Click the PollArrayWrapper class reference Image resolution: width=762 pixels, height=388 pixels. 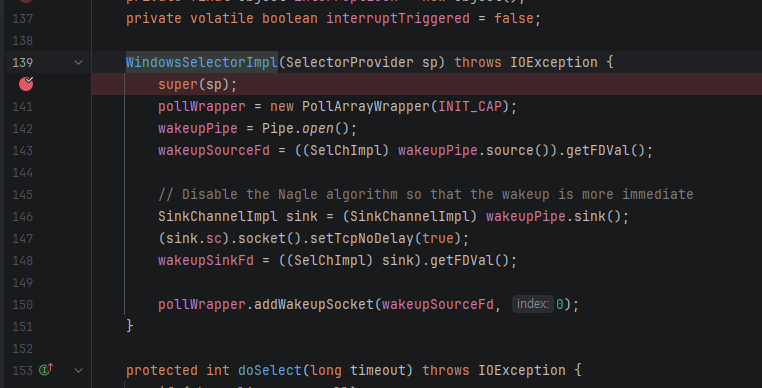366,106
